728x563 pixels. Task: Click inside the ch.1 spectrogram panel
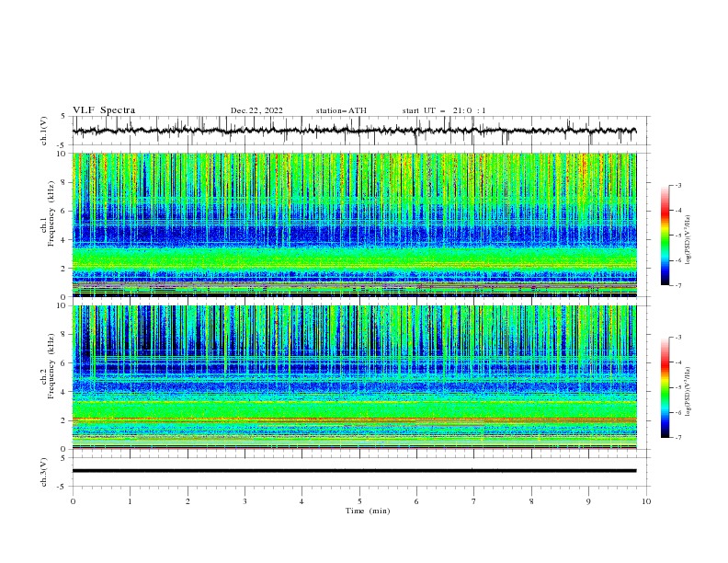[x=355, y=224]
